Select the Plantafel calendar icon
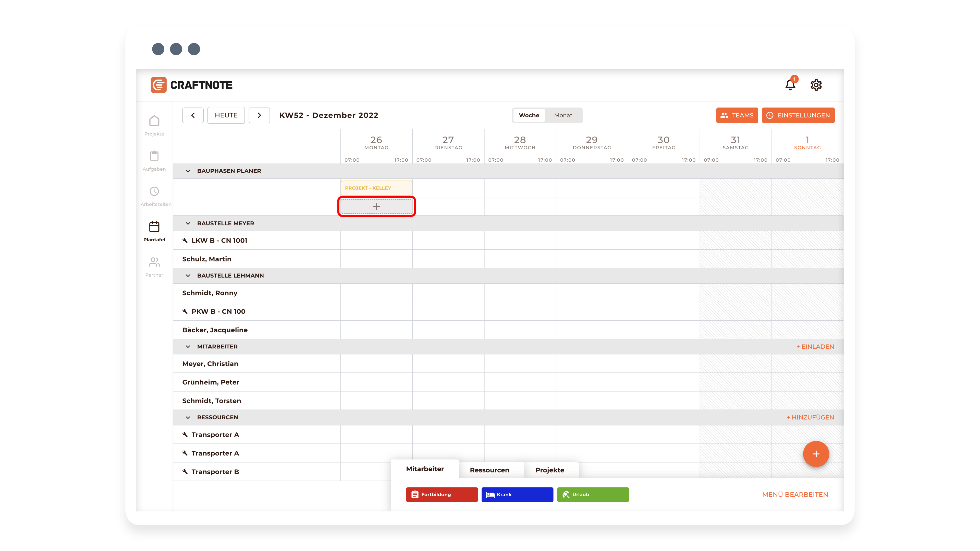Screen dimensions: 980x551 [x=154, y=227]
